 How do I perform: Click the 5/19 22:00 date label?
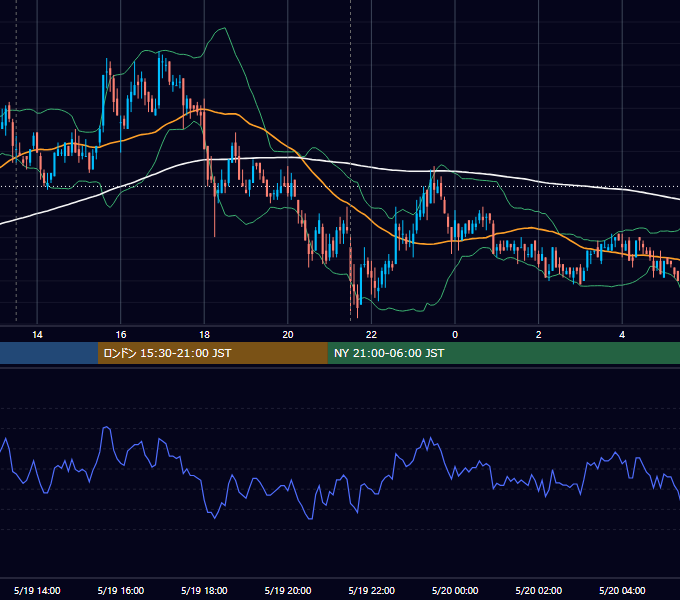pyautogui.click(x=372, y=590)
